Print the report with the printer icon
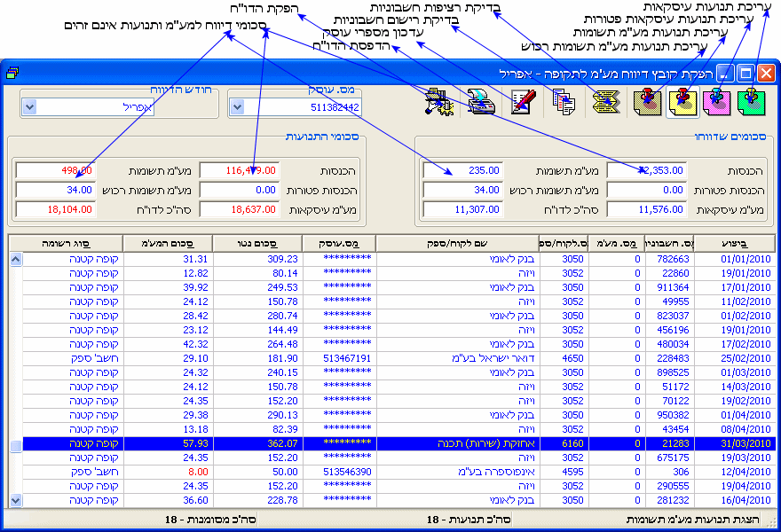Image resolution: width=781 pixels, height=532 pixels. pyautogui.click(x=481, y=101)
